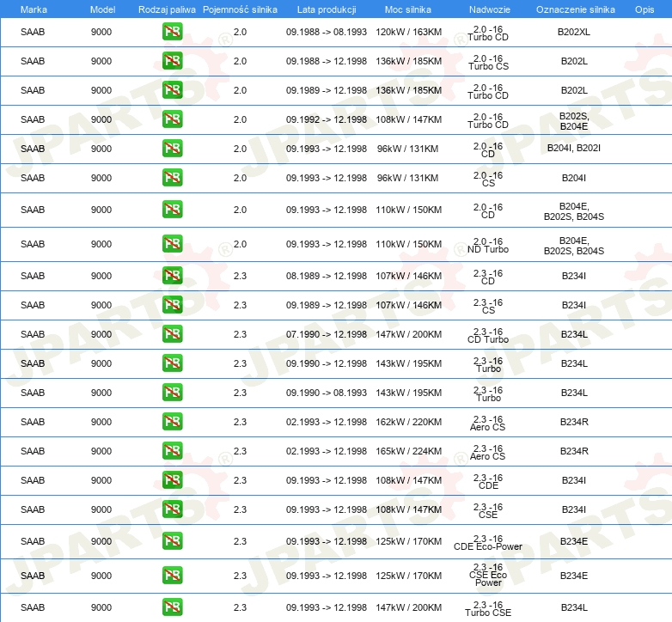Click the 2.3-16 CDE Eco-Power body cell
672x622 pixels.
coord(488,543)
